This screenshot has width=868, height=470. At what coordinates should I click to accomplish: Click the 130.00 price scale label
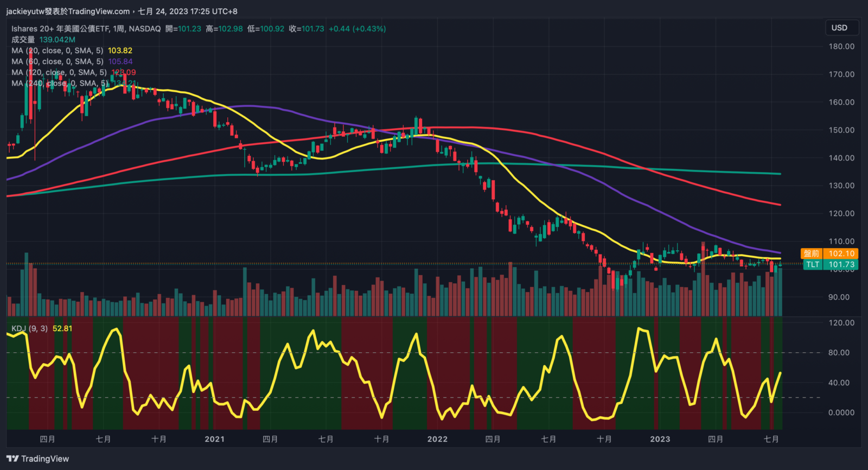841,186
